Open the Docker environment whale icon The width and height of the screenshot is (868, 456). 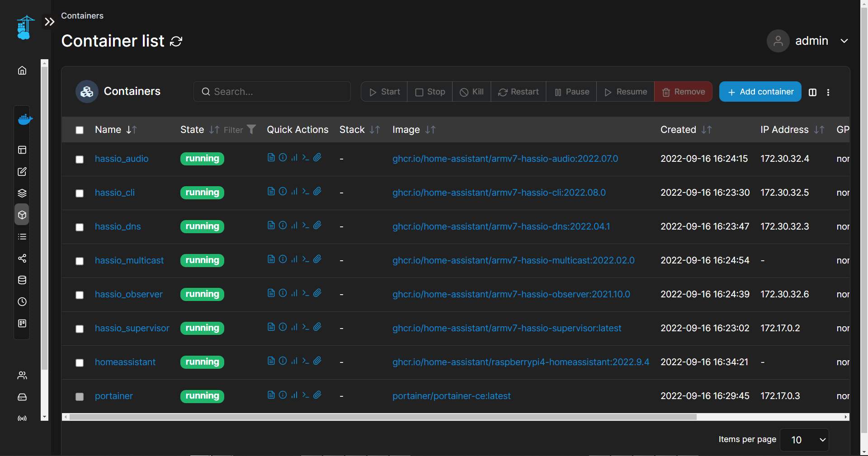pos(25,119)
